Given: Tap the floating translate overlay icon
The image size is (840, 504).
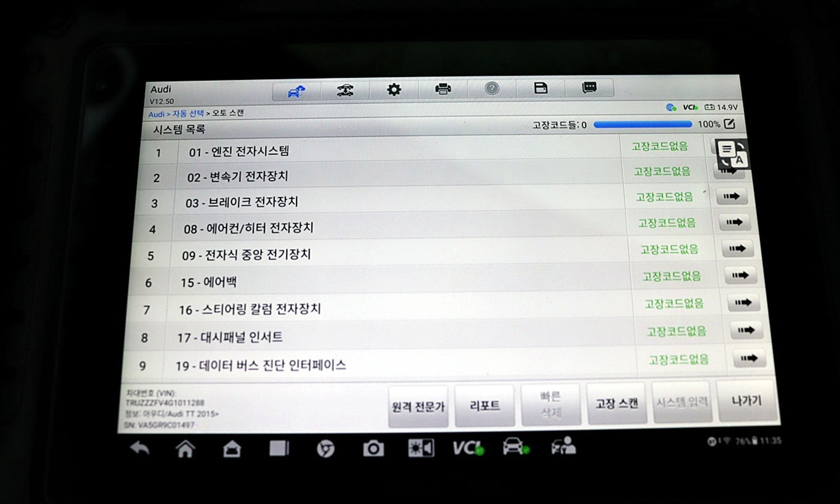Looking at the screenshot, I should 732,154.
